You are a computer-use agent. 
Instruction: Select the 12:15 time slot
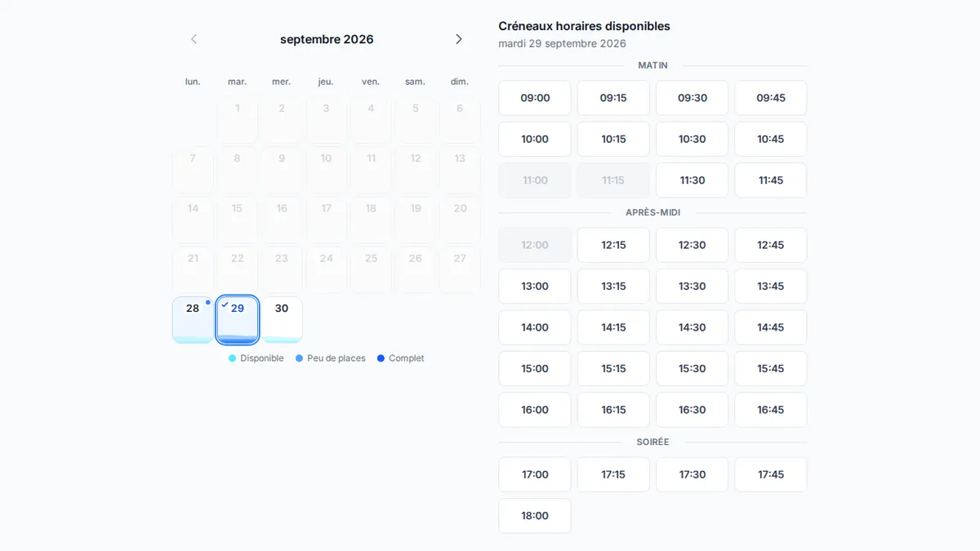(613, 245)
